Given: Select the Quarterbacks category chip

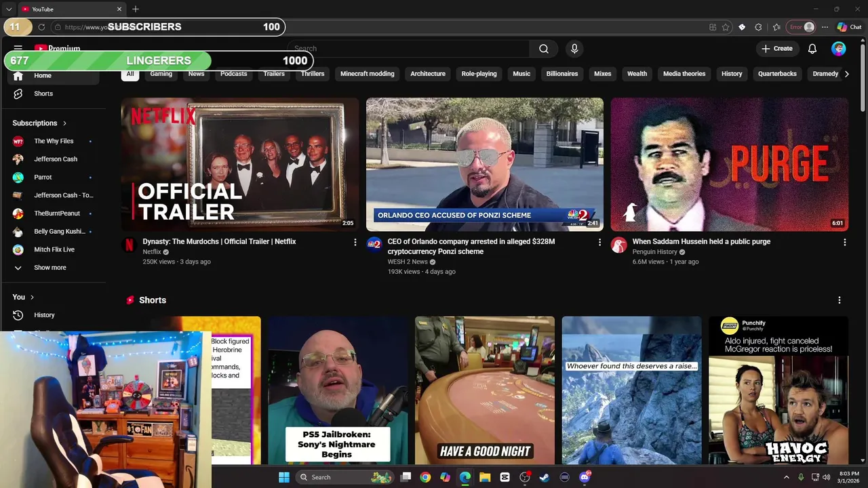Looking at the screenshot, I should (777, 74).
